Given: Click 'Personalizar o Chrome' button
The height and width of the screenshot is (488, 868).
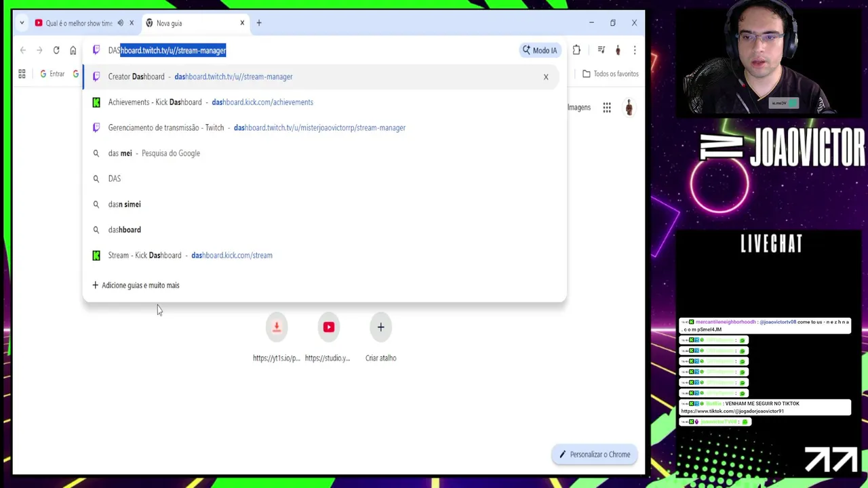Looking at the screenshot, I should tap(595, 454).
